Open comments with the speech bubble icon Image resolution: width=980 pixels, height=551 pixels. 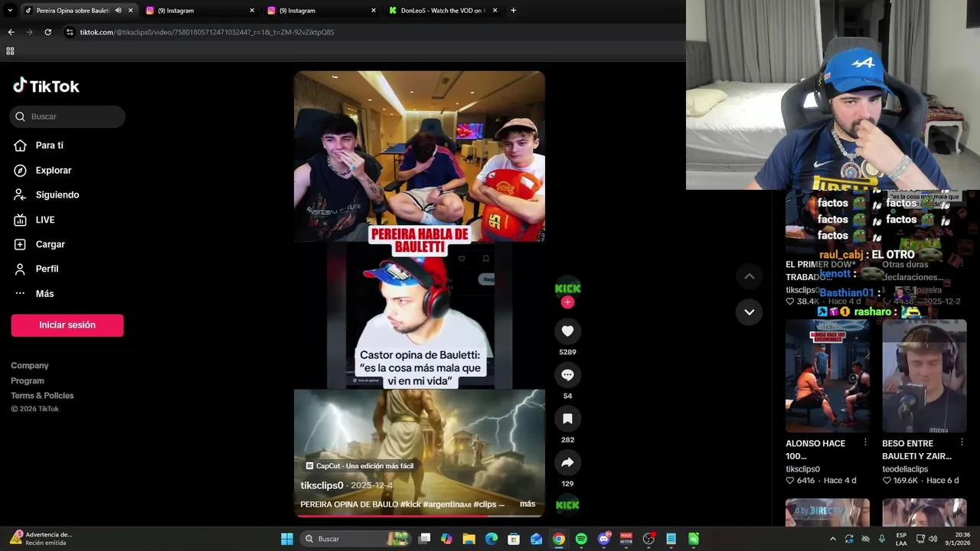click(567, 375)
